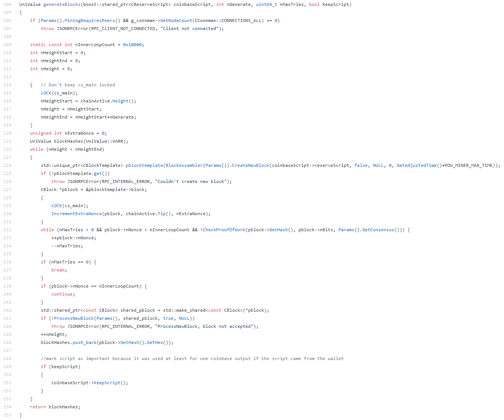Click the CheckProofOfWork function call

click(x=224, y=230)
